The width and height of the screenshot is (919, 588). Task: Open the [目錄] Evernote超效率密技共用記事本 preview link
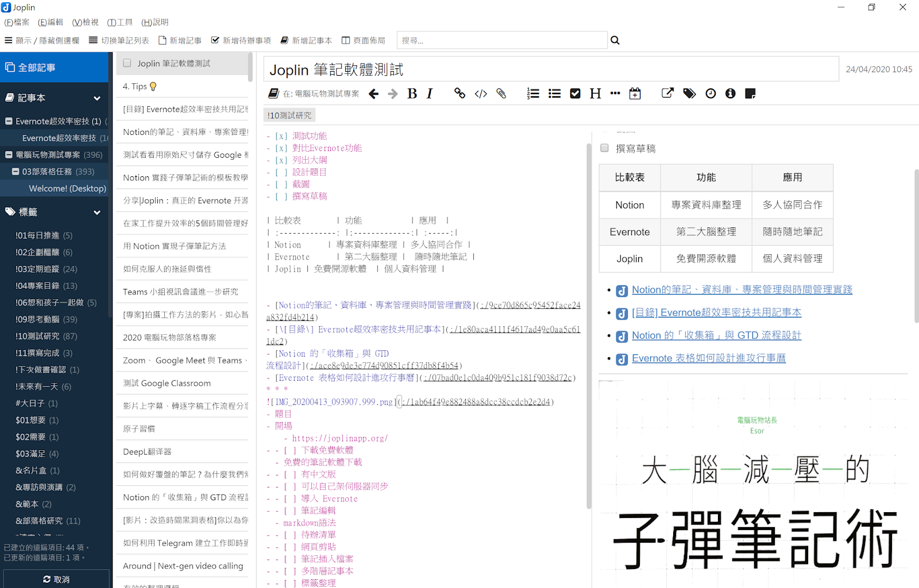click(717, 313)
